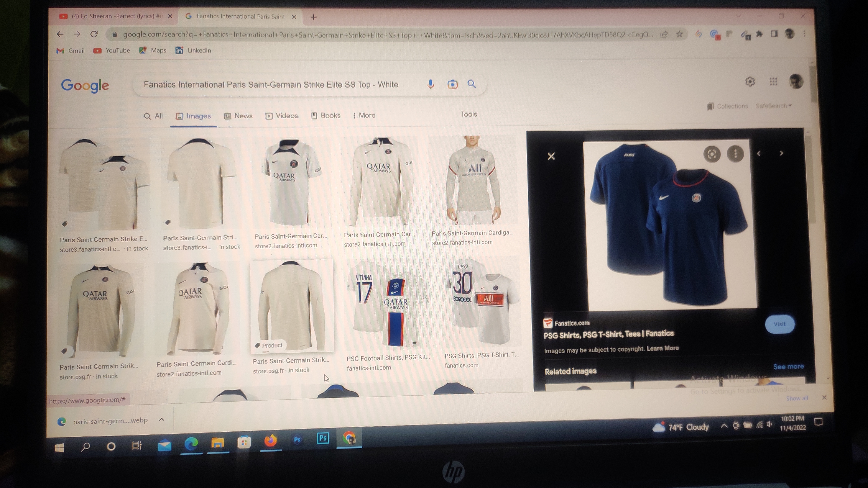Expand the More search categories menu
Image resolution: width=868 pixels, height=488 pixels.
coord(364,116)
